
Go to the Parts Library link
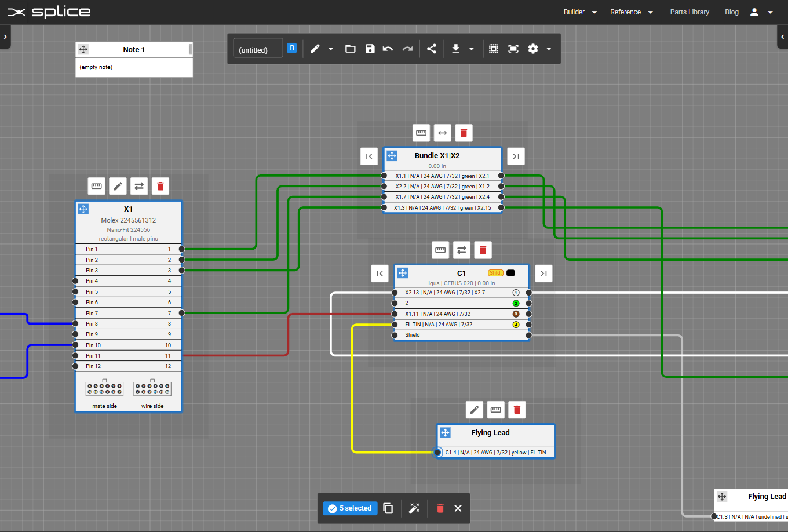[x=690, y=12]
